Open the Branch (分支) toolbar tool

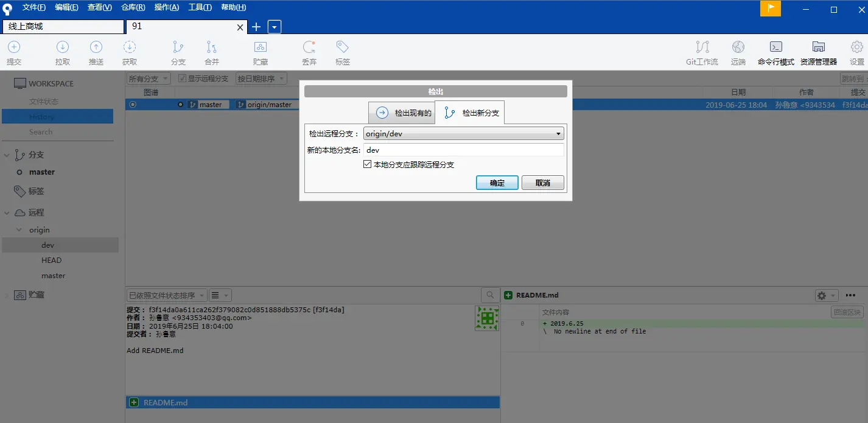[178, 47]
